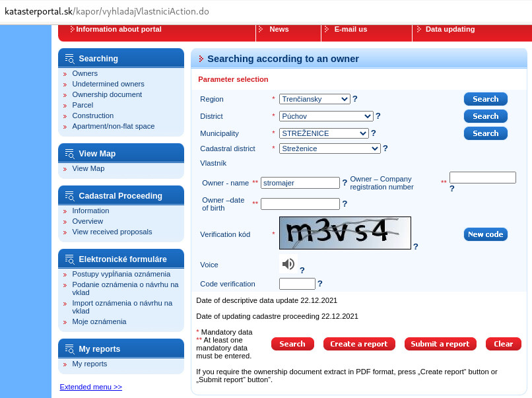Expand the District dropdown showing Púchov
The image size is (532, 398).
click(326, 116)
